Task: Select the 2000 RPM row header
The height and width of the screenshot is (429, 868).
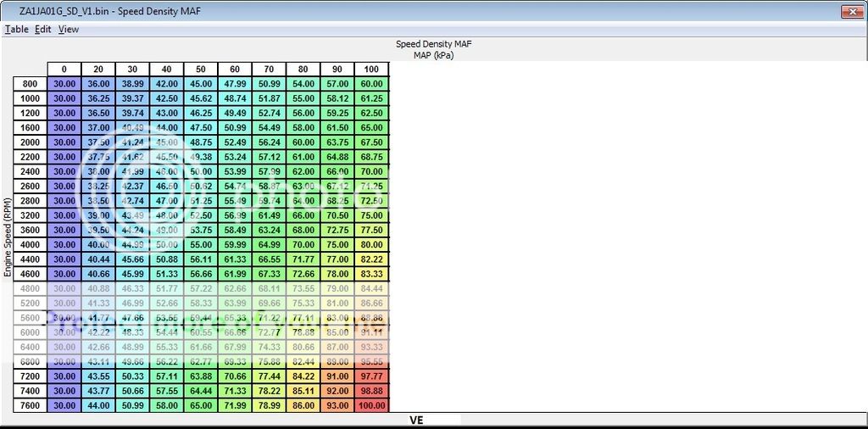Action: [x=30, y=142]
